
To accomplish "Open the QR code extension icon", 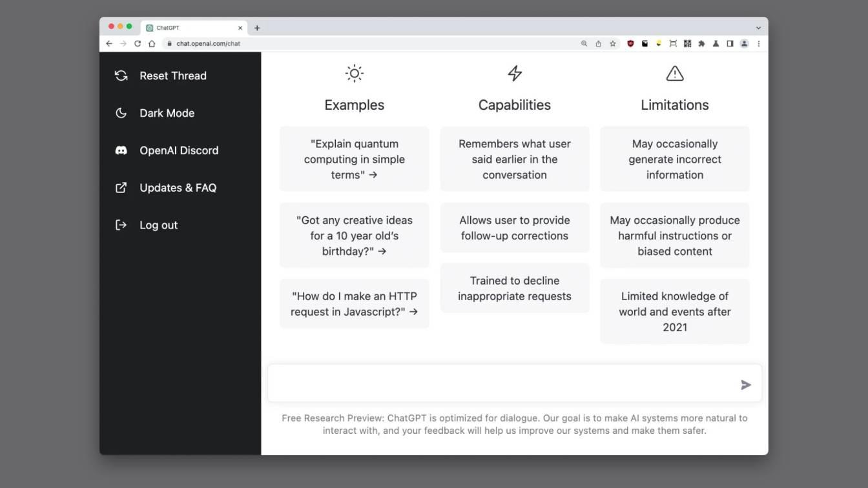I will [x=687, y=44].
